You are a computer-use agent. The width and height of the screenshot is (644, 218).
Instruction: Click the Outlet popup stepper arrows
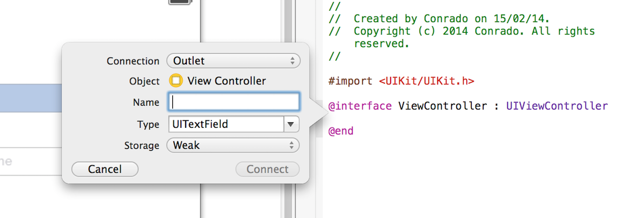[x=292, y=61]
